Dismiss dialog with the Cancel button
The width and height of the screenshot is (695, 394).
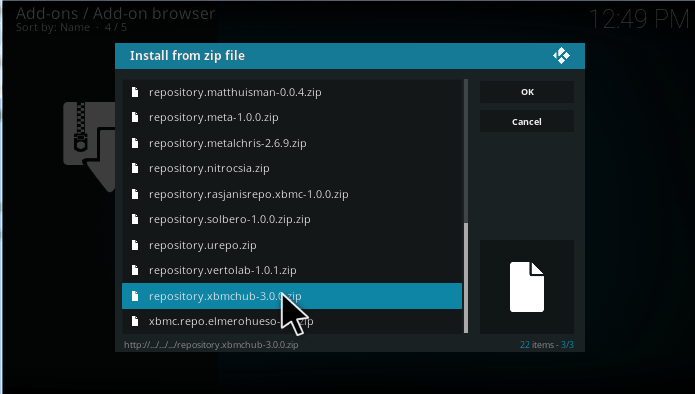(x=527, y=121)
